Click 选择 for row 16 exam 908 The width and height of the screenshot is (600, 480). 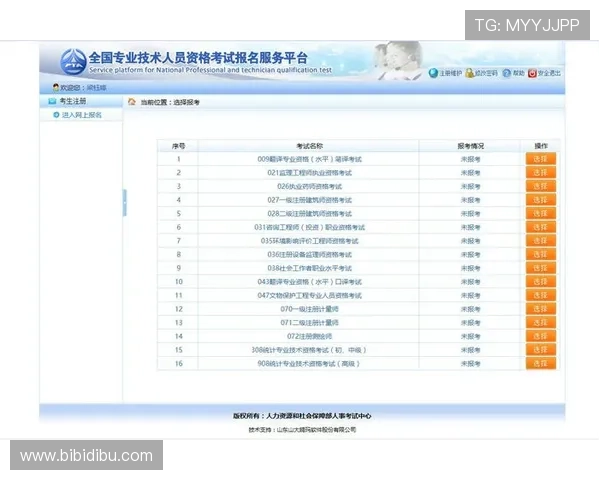click(541, 363)
